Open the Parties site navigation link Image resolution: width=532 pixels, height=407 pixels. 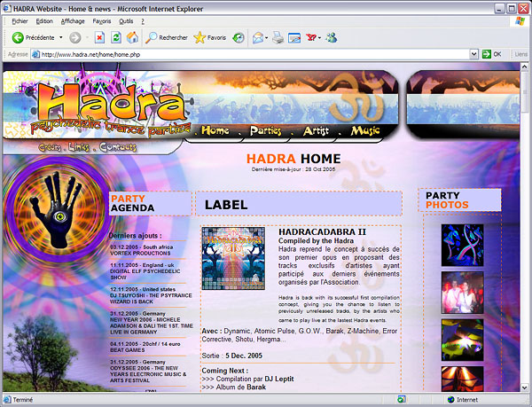[265, 131]
